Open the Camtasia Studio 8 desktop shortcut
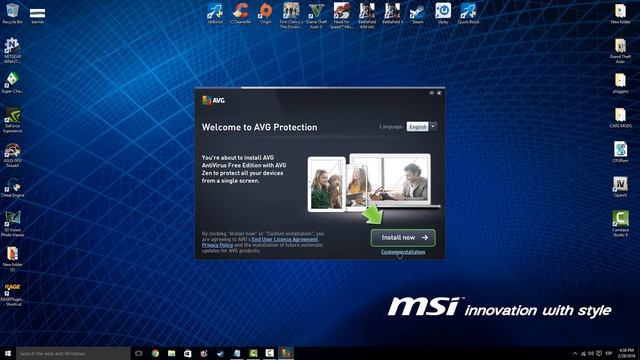Image resolution: width=640 pixels, height=360 pixels. click(x=620, y=224)
